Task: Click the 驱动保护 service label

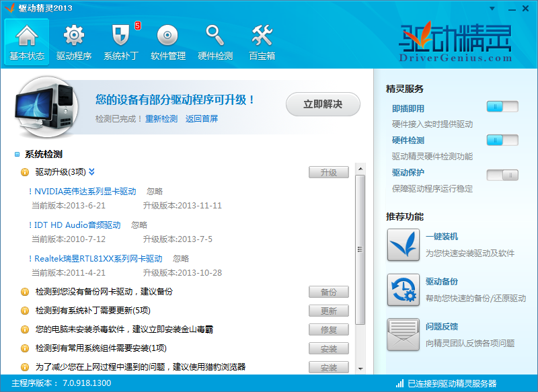Action: point(408,173)
